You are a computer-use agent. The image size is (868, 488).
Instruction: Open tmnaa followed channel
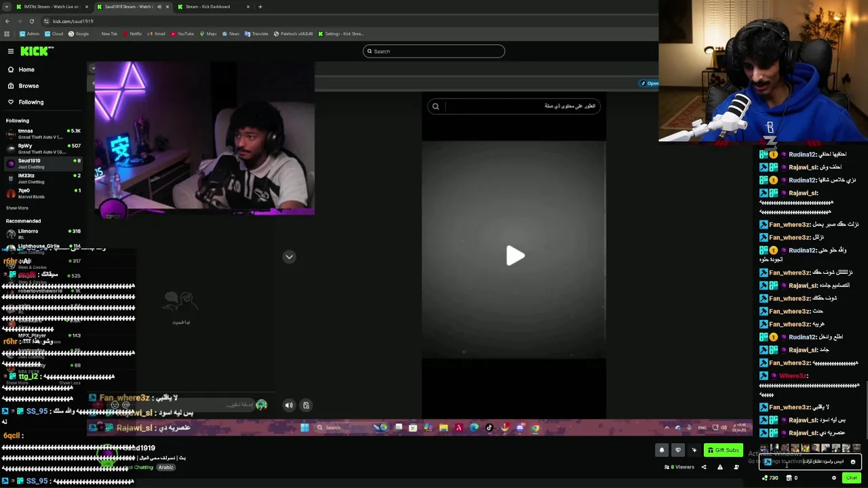(x=42, y=134)
